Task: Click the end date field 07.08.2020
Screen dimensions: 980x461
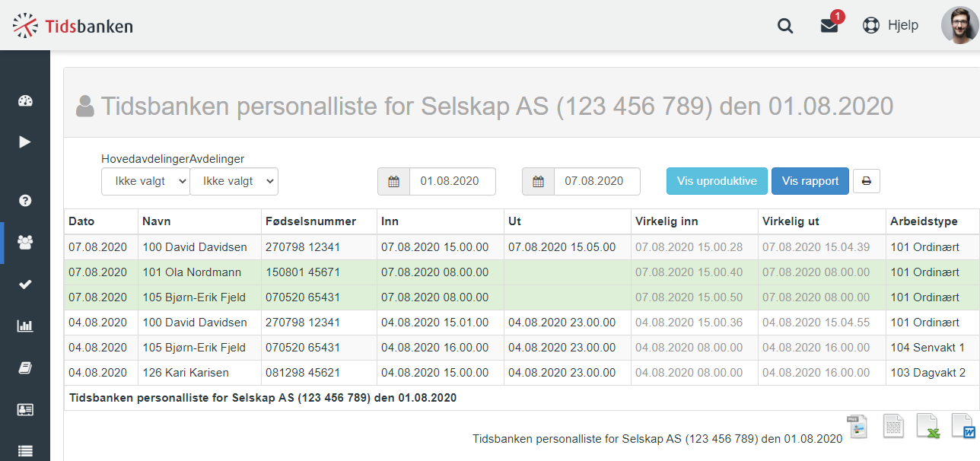Action: [x=597, y=181]
